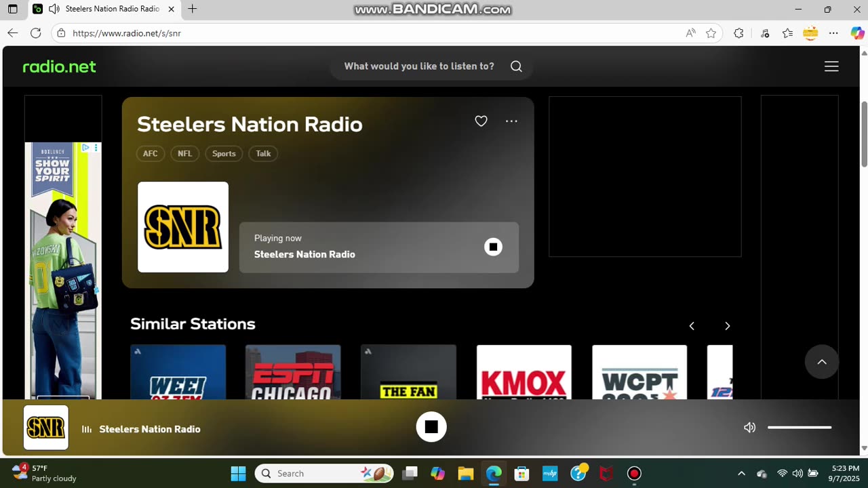Viewport: 868px width, 488px height.
Task: Click the page vertical scrollbar
Action: point(864,134)
